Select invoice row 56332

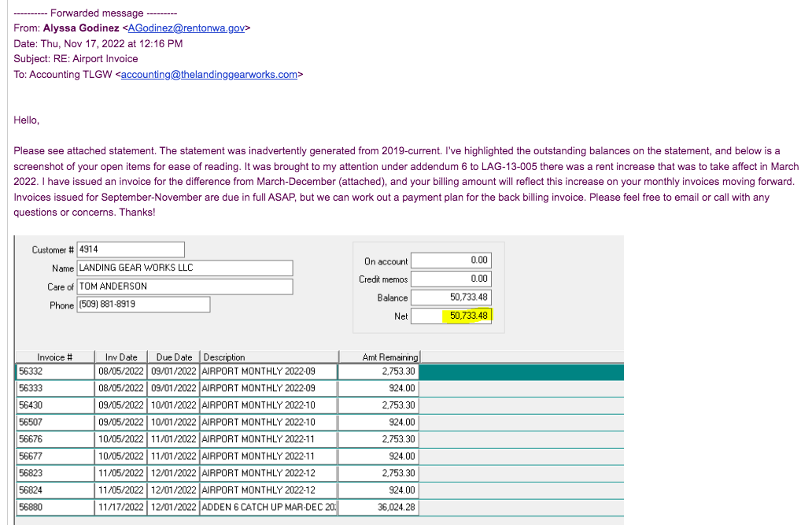tap(54, 372)
